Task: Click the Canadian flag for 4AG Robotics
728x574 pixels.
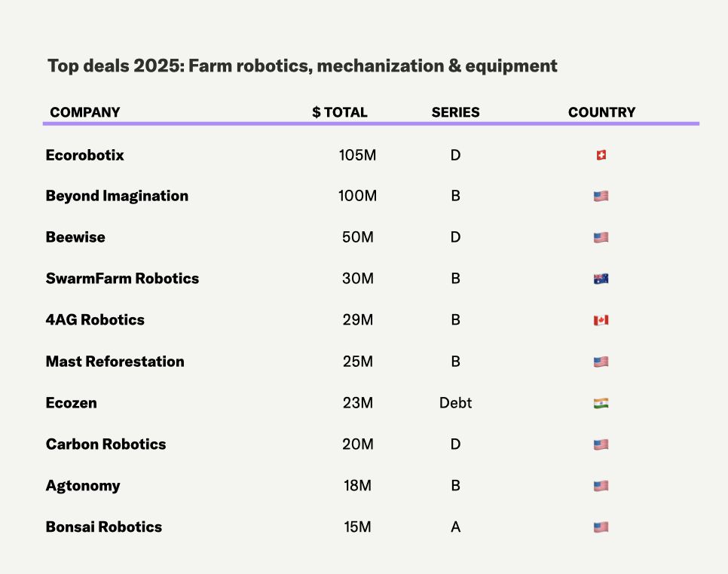Action: tap(601, 320)
